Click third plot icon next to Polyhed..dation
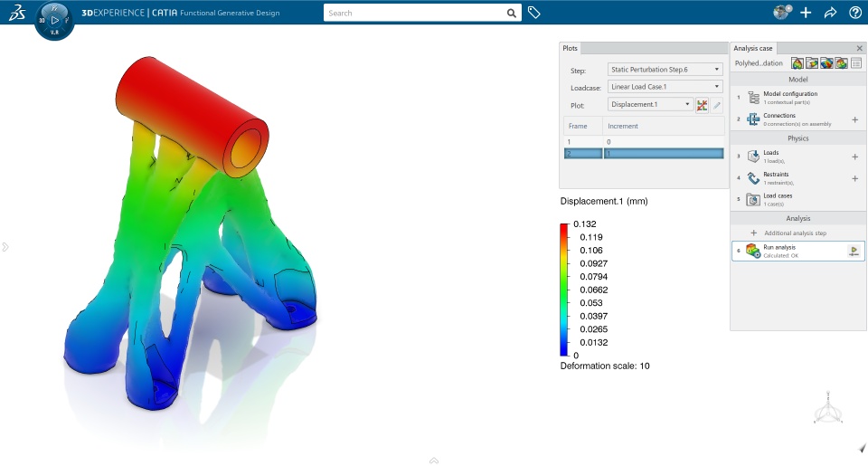 (x=826, y=63)
